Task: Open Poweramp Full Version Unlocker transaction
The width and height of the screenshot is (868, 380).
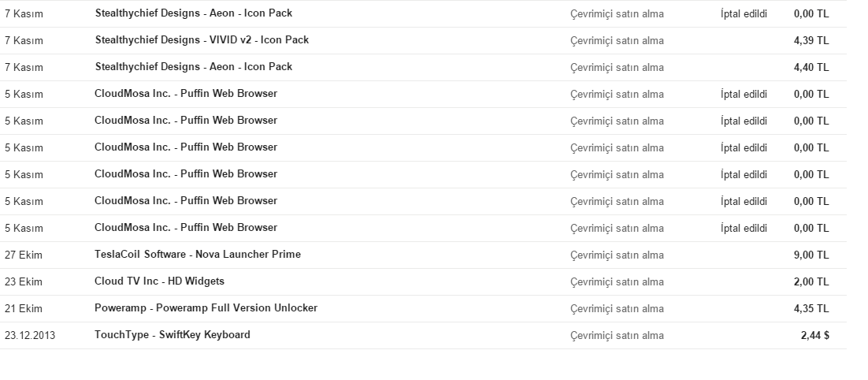Action: click(x=423, y=308)
